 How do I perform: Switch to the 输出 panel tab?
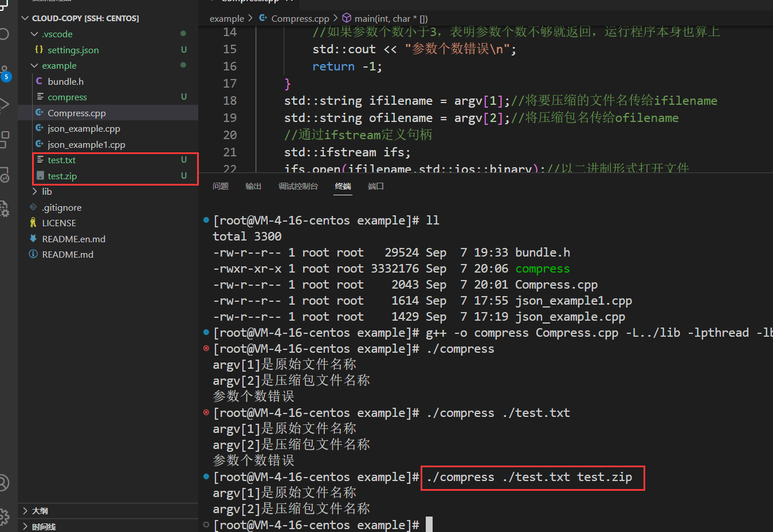click(x=253, y=186)
